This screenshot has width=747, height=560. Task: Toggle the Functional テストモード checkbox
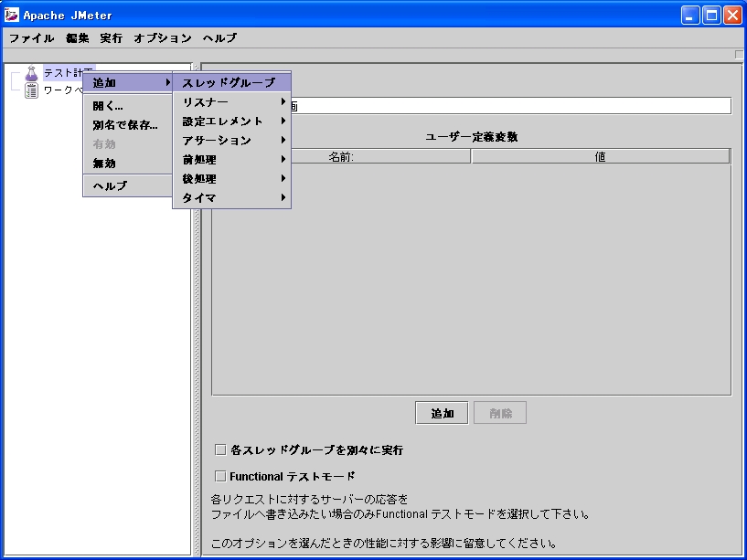(220, 476)
